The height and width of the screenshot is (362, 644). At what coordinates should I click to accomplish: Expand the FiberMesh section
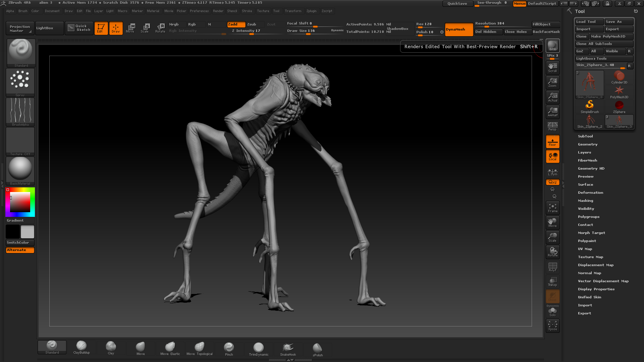[x=587, y=161]
